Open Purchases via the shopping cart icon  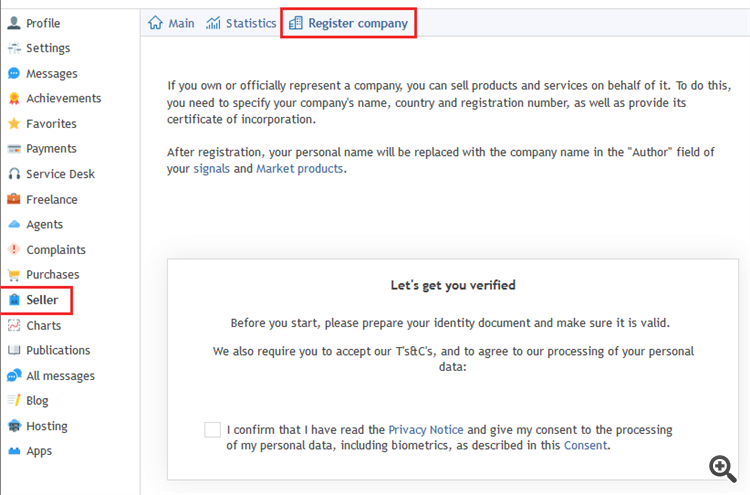[x=14, y=275]
